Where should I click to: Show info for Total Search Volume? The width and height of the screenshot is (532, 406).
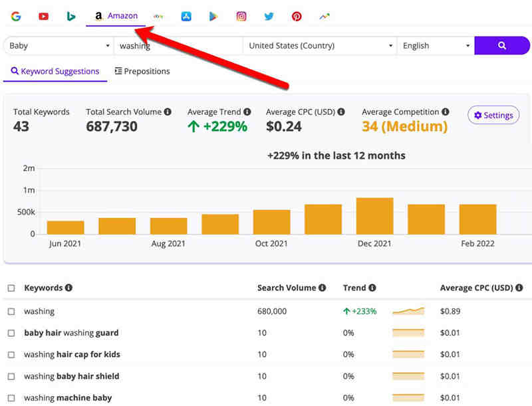[168, 112]
